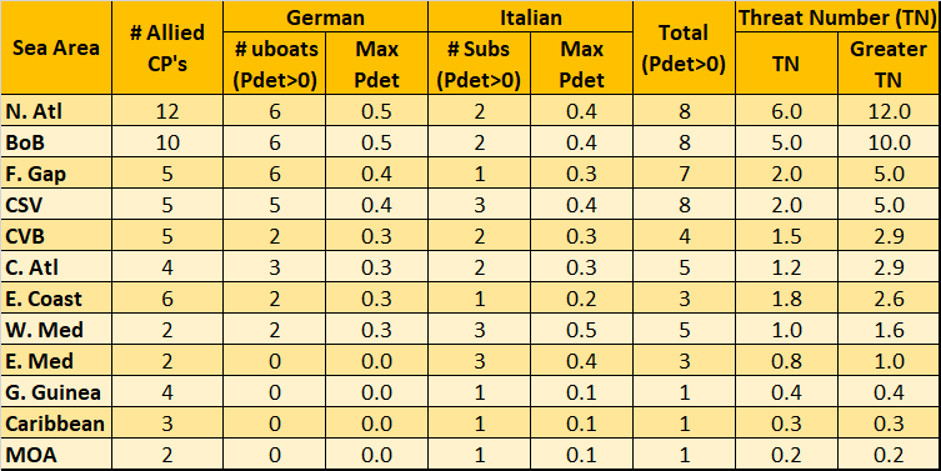Select the "# Subs (Pdet>0)" subheader
The image size is (941, 471).
[478, 64]
